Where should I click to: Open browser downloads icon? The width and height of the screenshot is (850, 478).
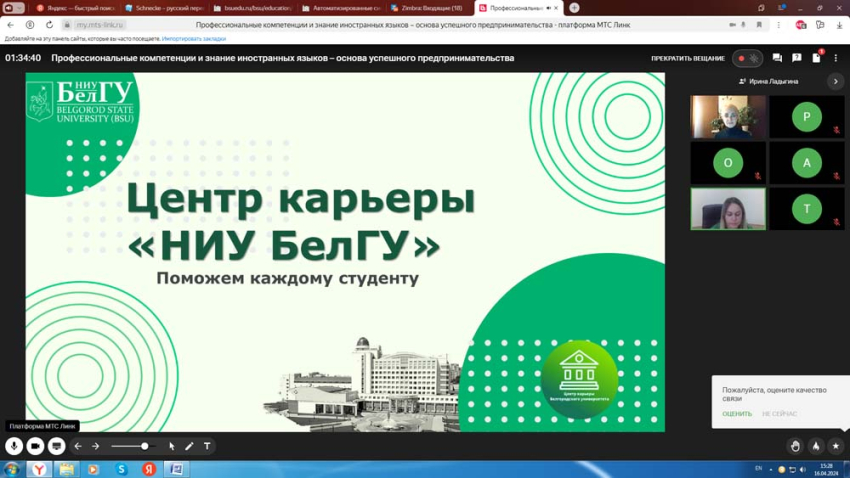[840, 25]
